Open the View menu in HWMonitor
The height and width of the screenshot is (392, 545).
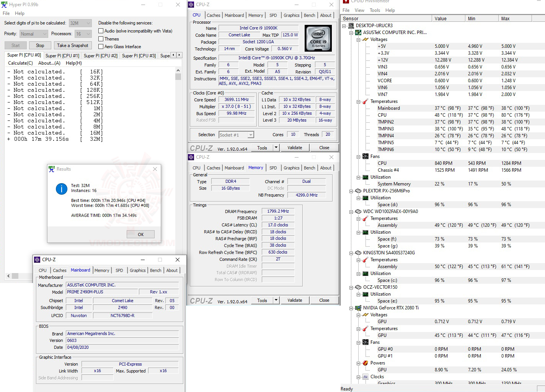pos(359,10)
